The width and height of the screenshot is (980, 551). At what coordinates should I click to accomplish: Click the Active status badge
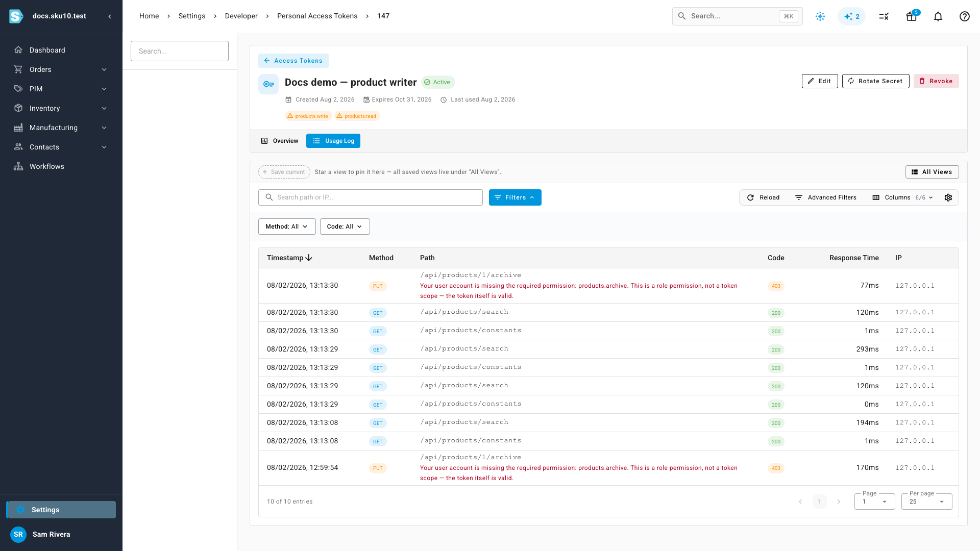pos(438,82)
